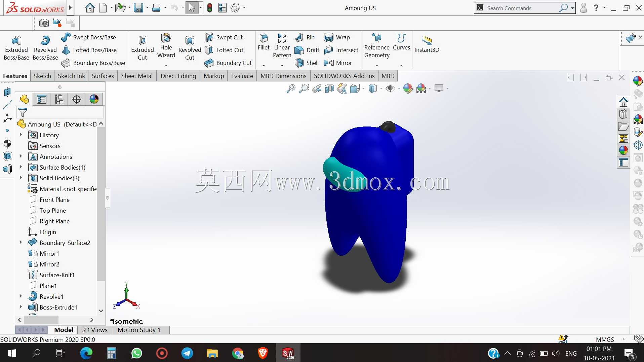Open the Hide/Show Items dropdown arrow
This screenshot has width=644, height=362.
coord(399,88)
